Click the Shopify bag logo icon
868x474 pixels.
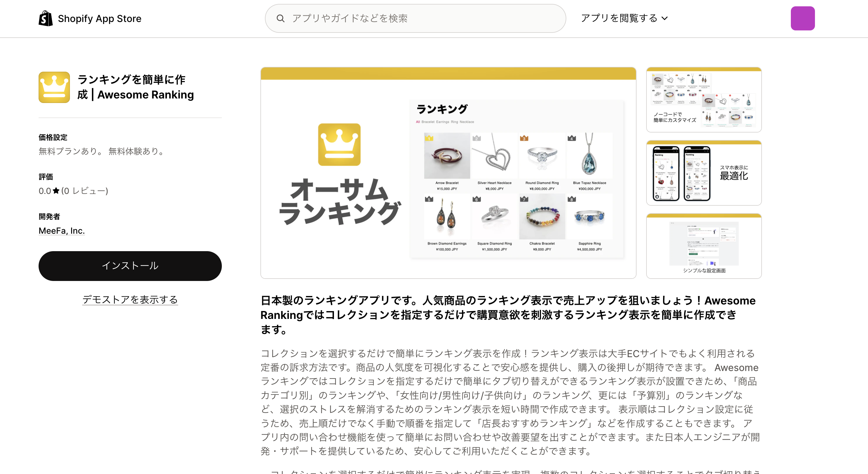[x=46, y=18]
